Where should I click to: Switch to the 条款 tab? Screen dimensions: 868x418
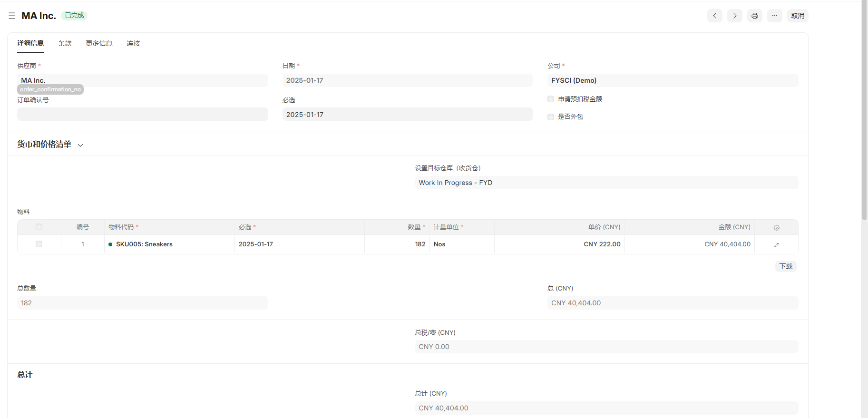pos(65,43)
